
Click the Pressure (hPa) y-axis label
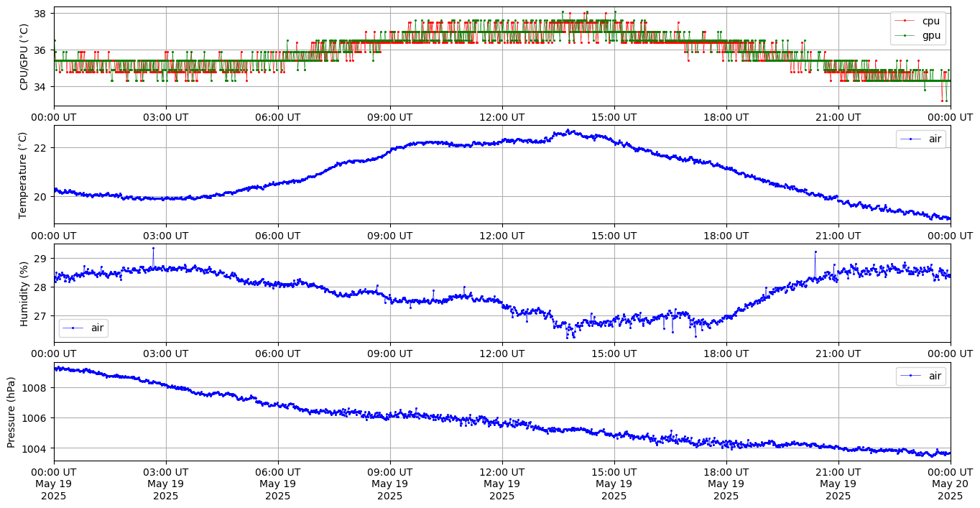tap(12, 412)
